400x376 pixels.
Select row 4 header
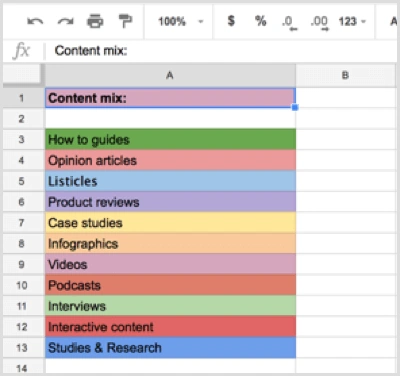(23, 160)
